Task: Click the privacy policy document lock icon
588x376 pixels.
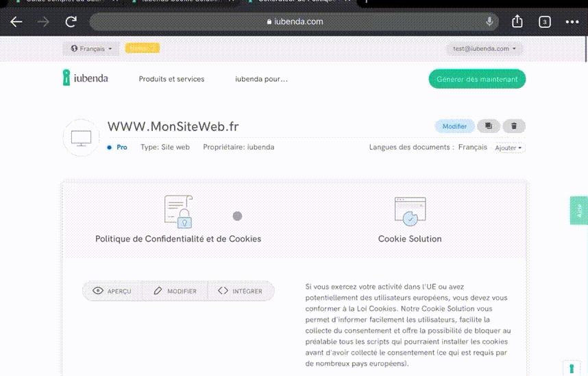Action: [x=178, y=211]
